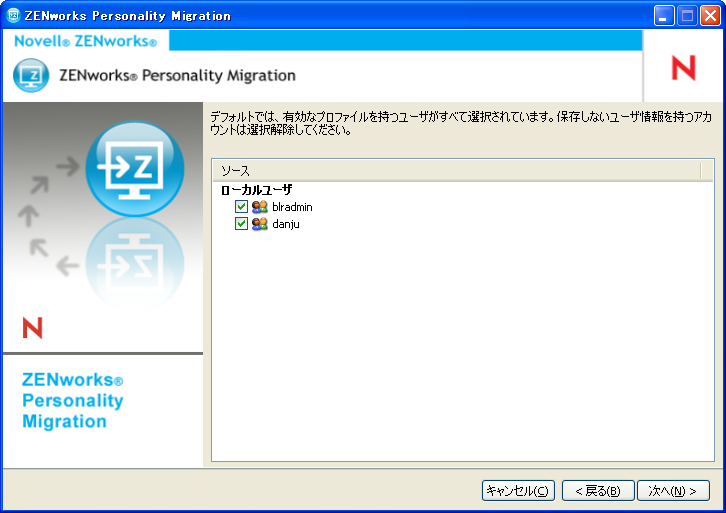This screenshot has height=513, width=726.
Task: Minimize the ZENworks Personality Migration window
Action: [664, 16]
